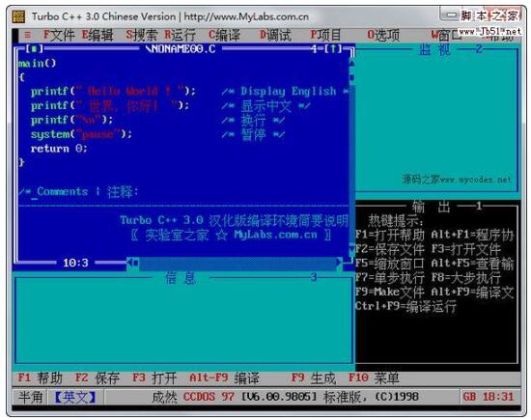Open the W窗口 menu
The height and width of the screenshot is (420, 531).
pyautogui.click(x=446, y=36)
